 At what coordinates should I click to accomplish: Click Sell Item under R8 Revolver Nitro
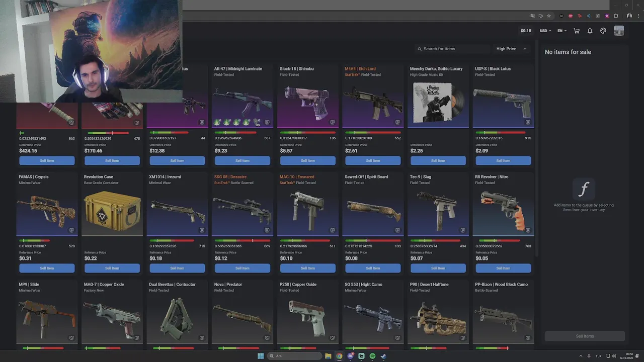click(x=503, y=268)
